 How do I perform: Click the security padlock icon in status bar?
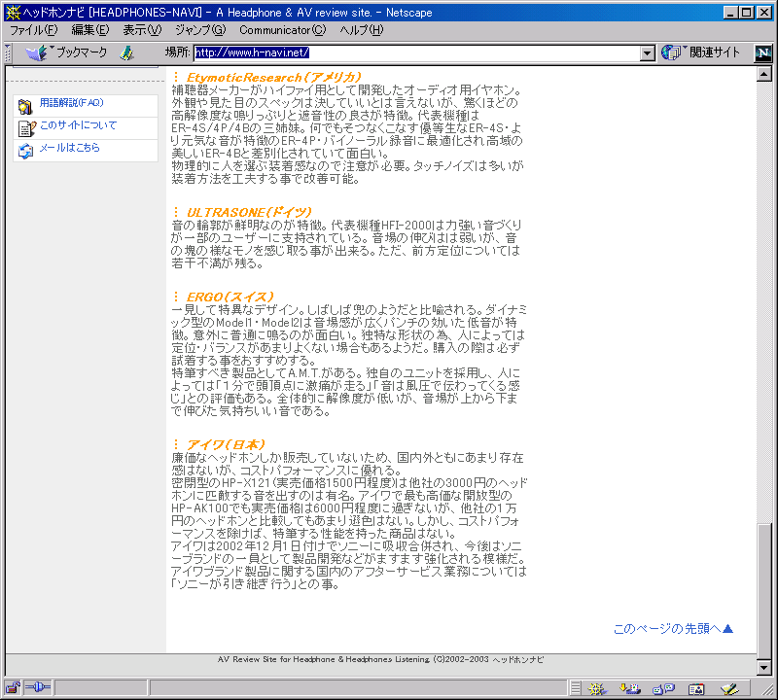[x=13, y=688]
